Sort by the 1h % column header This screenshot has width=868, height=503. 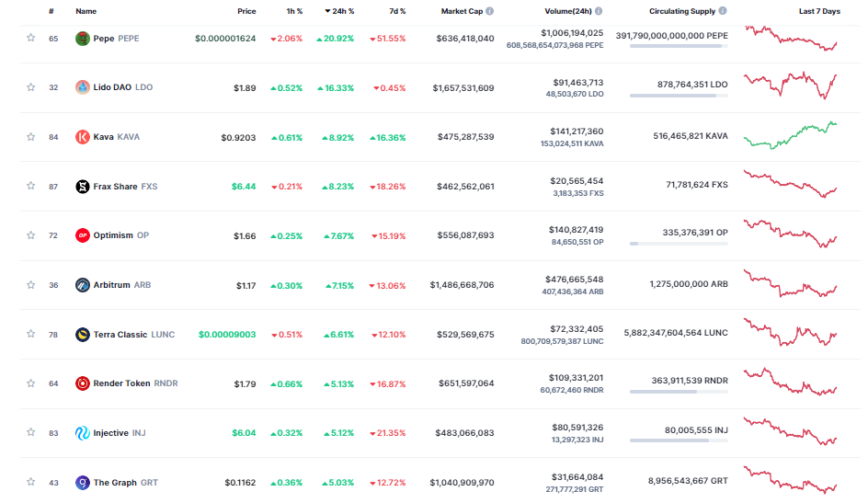coord(294,11)
